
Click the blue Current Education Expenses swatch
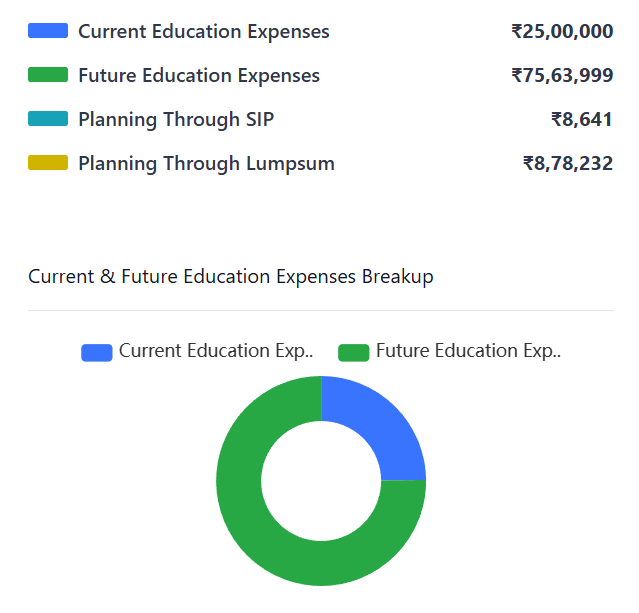[48, 31]
